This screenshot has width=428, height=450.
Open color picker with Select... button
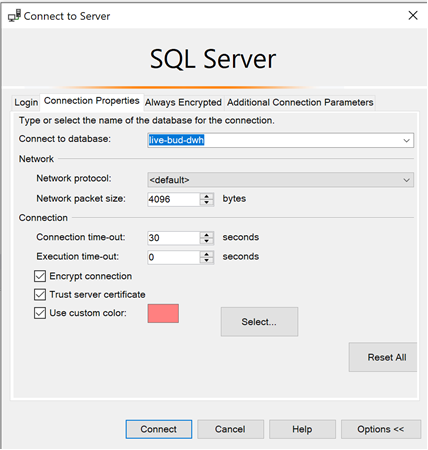259,322
